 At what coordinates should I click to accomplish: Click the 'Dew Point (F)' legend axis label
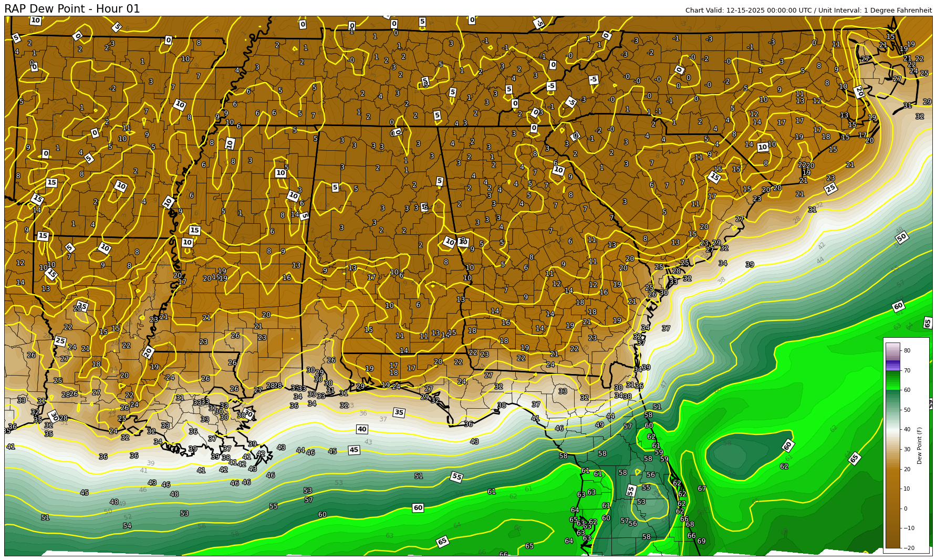[919, 445]
